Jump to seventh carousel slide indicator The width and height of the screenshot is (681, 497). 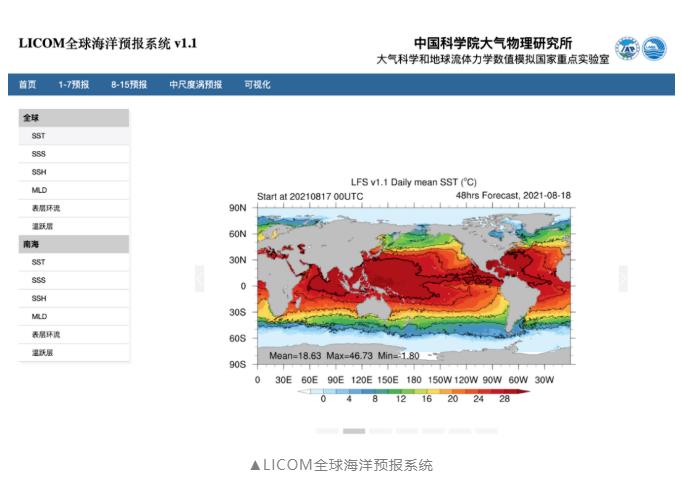[x=486, y=431]
